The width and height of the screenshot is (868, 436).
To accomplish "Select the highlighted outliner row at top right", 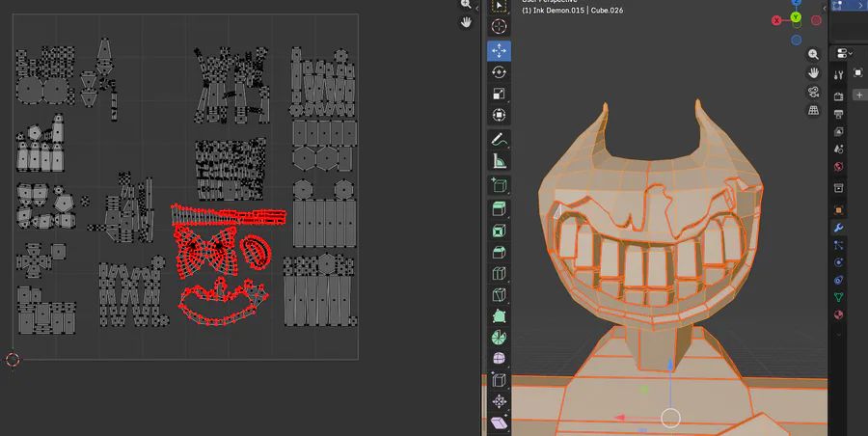I will 849,6.
